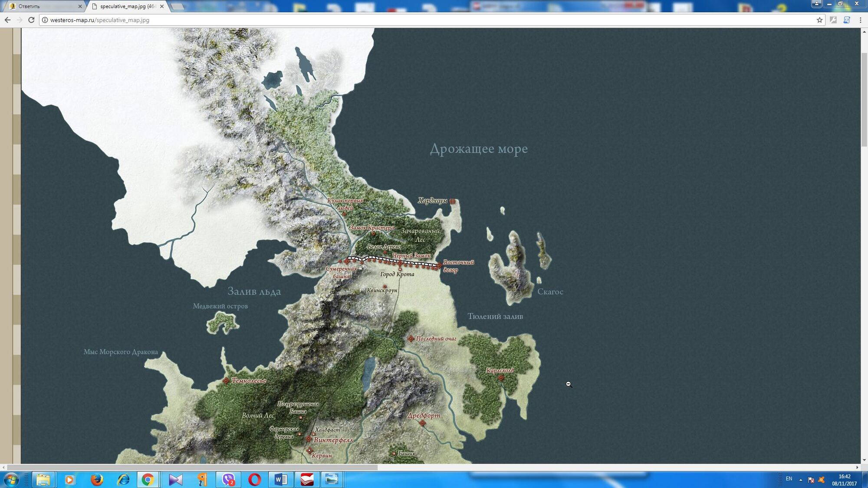The image size is (868, 488).
Task: Bookmark this page with the star icon
Action: 819,20
